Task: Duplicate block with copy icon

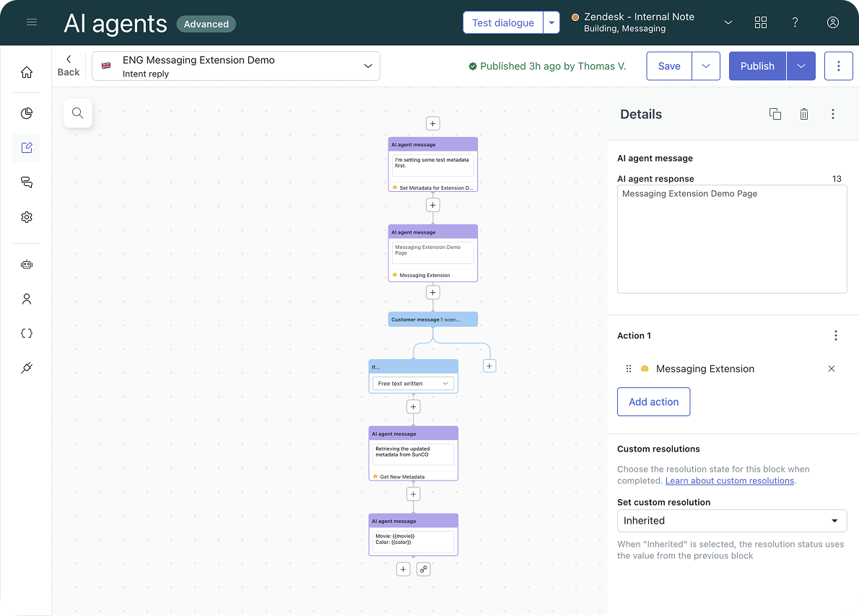Action: click(x=775, y=114)
